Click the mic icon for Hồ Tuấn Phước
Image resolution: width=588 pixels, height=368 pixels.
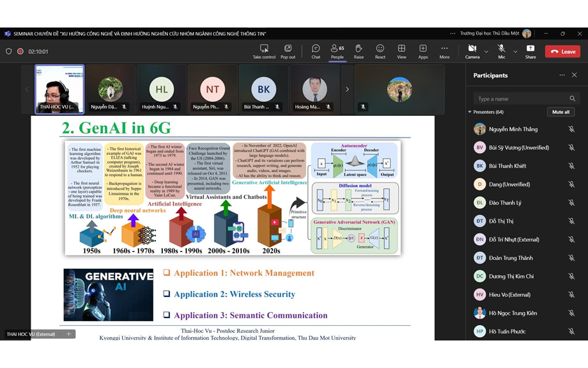[x=571, y=332]
